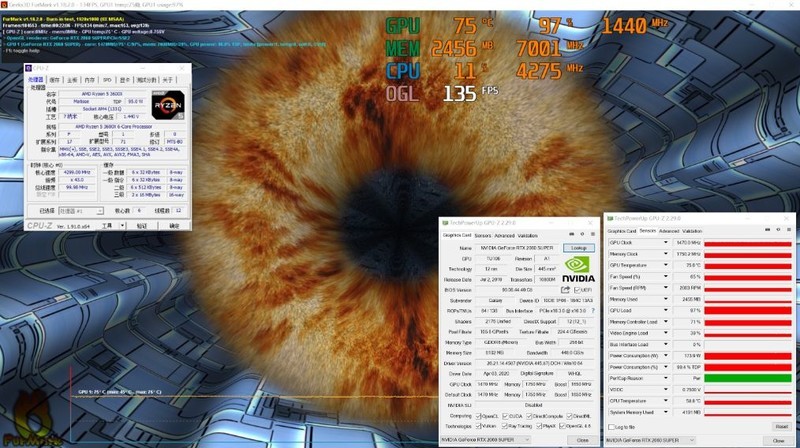The width and height of the screenshot is (800, 448).
Task: Switch to Validation tab in Graphics Card GPU-Z window
Action: coord(528,236)
